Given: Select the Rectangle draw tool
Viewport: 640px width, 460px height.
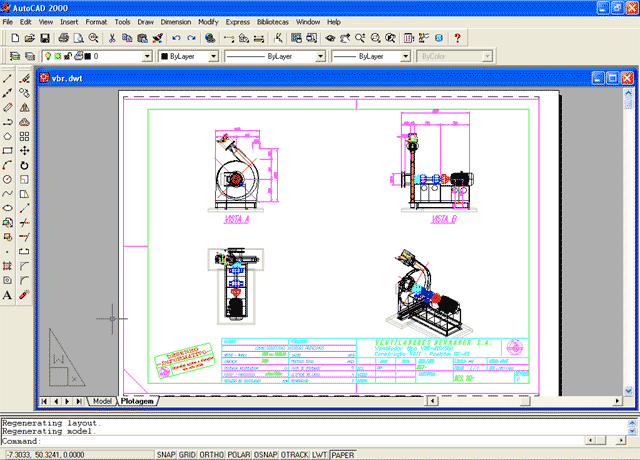Looking at the screenshot, I should (x=8, y=150).
